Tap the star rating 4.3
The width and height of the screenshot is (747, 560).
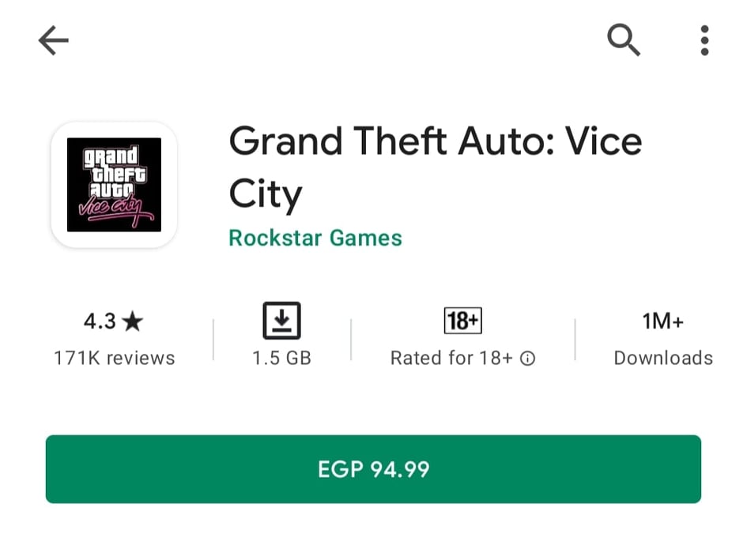[113, 321]
